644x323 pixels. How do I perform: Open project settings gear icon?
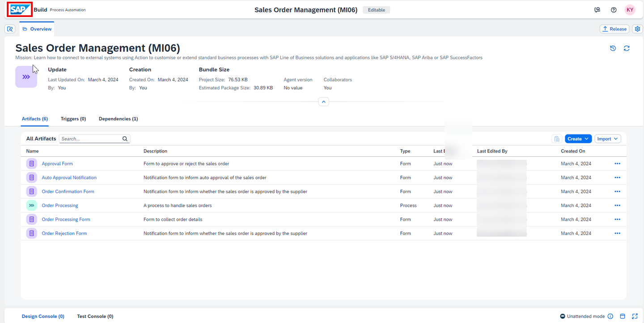click(637, 29)
